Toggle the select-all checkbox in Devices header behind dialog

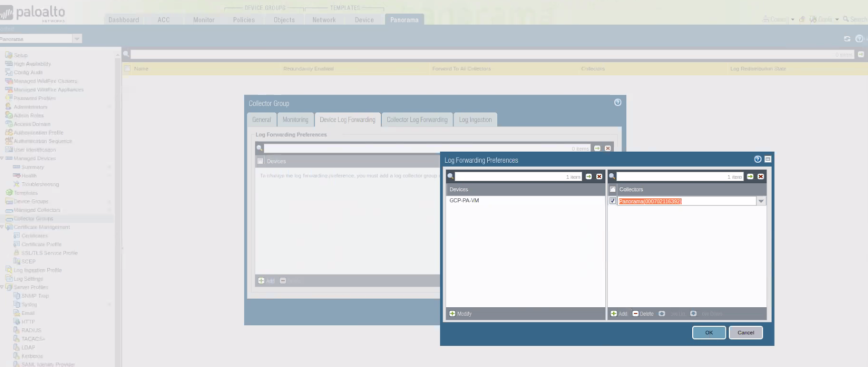260,161
